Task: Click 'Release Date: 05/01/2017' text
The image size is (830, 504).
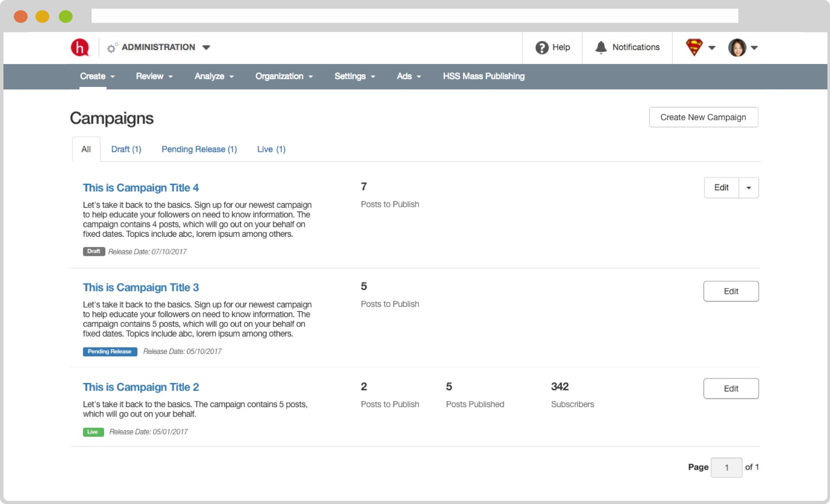Action: [x=149, y=432]
